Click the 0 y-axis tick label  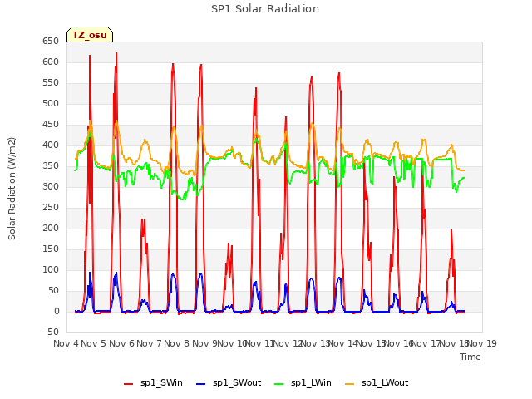pos(57,311)
